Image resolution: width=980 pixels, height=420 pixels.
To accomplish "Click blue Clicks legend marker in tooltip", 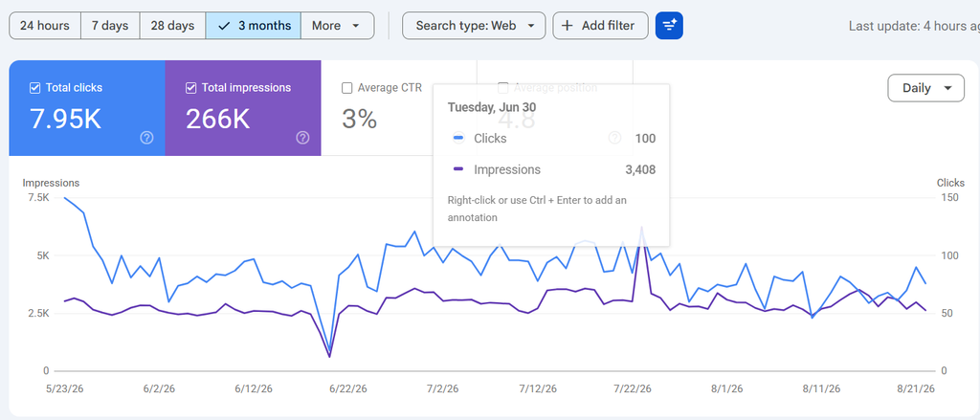I will click(458, 138).
